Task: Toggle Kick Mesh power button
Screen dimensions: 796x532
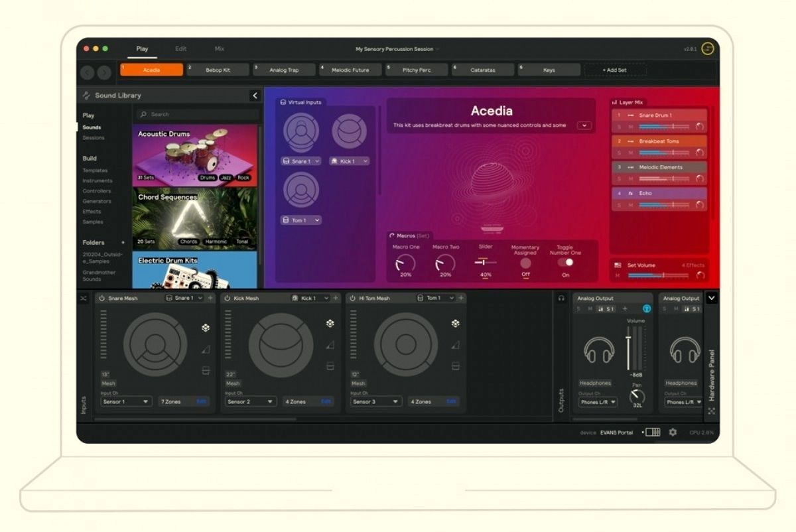Action: (227, 299)
